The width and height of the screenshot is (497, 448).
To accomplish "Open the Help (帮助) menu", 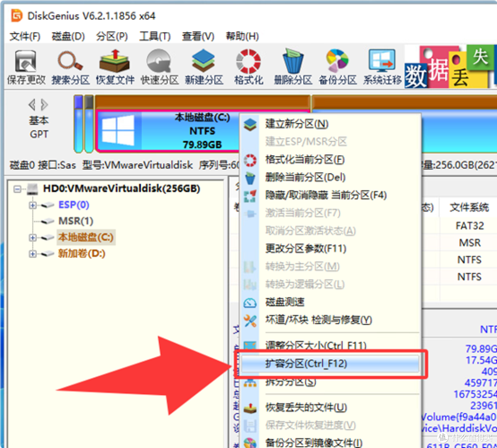I will coord(242,36).
